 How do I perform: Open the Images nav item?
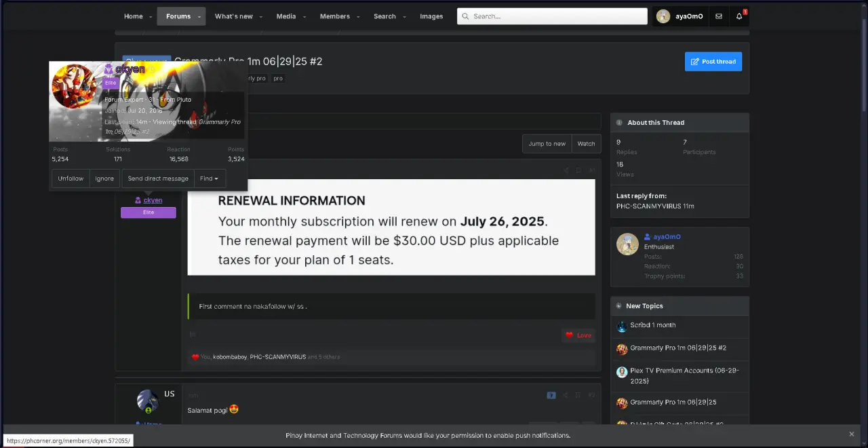click(431, 16)
